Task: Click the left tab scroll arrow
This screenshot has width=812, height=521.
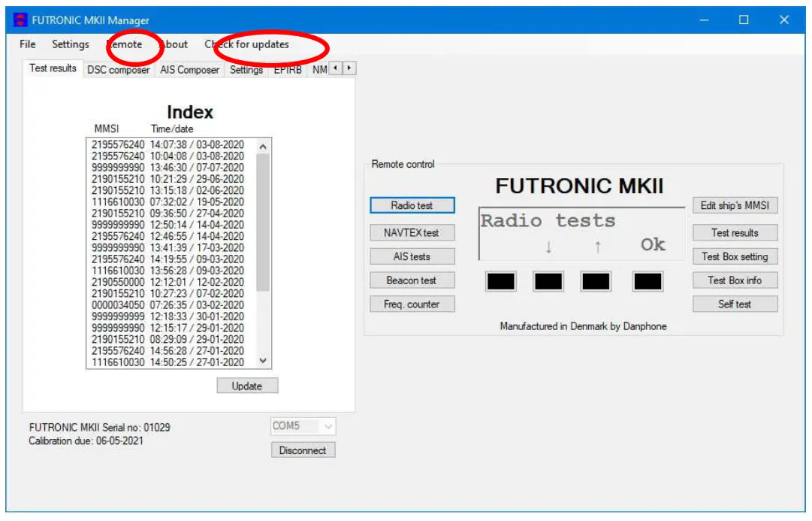Action: point(336,68)
